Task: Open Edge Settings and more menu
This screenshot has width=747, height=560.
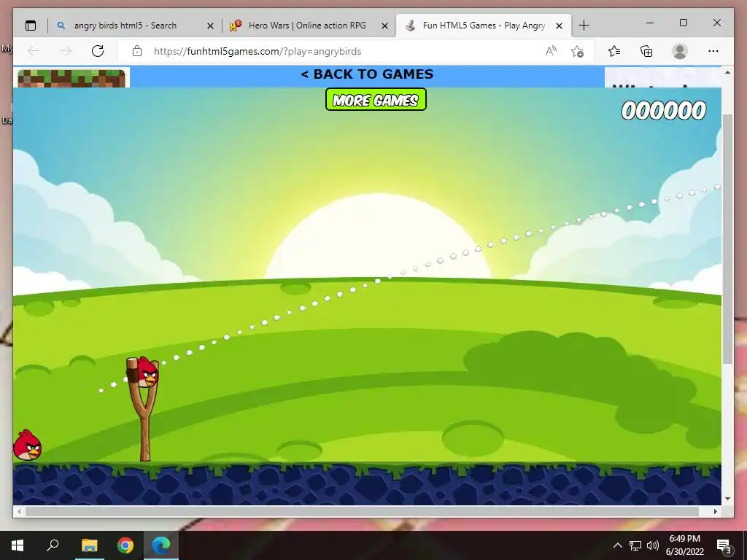Action: click(713, 51)
